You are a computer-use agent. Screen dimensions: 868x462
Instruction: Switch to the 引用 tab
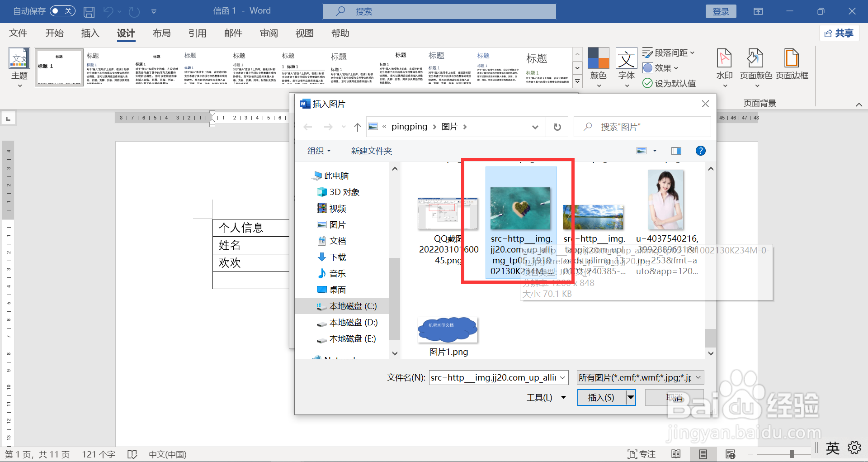[198, 33]
